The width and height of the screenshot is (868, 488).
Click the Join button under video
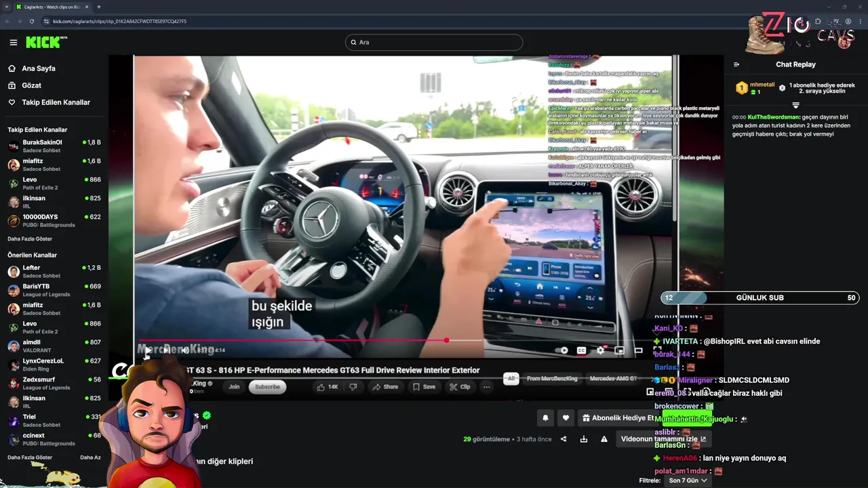[234, 387]
